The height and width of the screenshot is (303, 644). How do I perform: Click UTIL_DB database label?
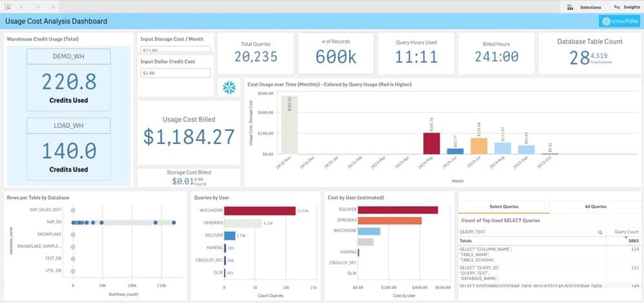[54, 271]
